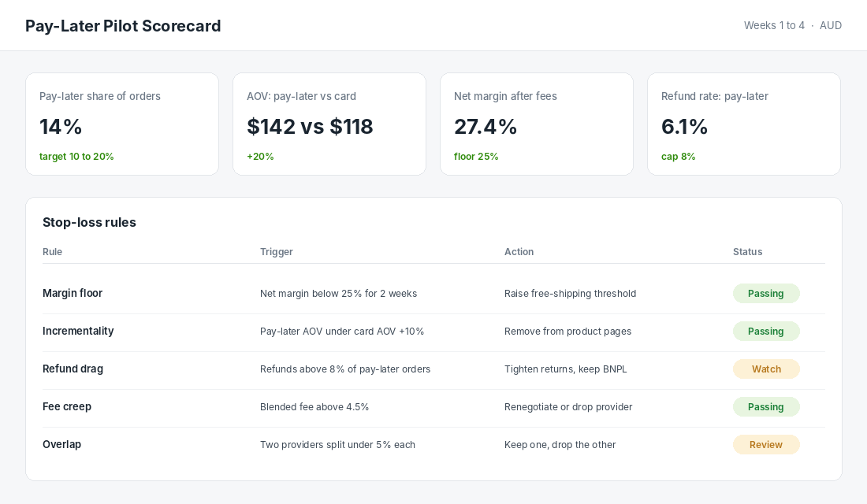Click 'Net margin below 25% for 2 weeks'
867x504 pixels.
point(338,294)
